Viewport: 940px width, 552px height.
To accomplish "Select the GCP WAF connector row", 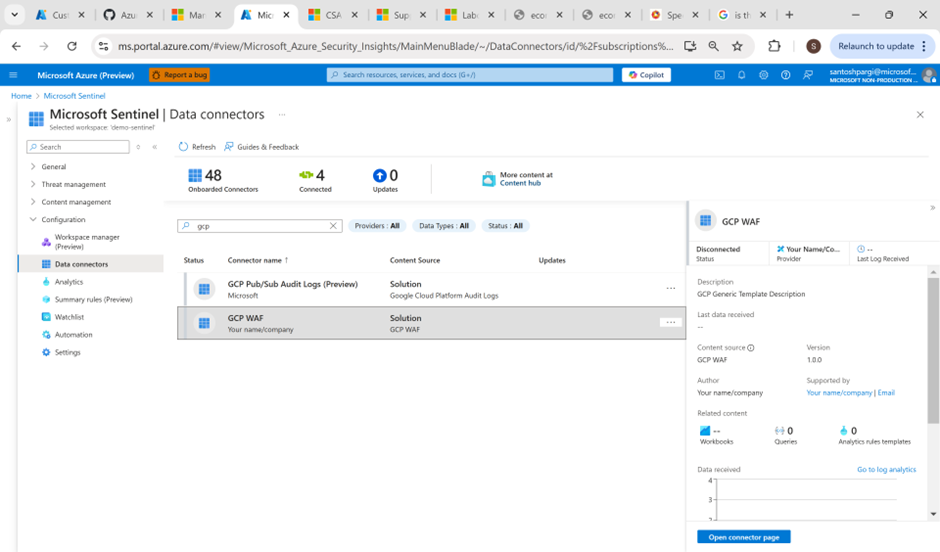I will [432, 324].
